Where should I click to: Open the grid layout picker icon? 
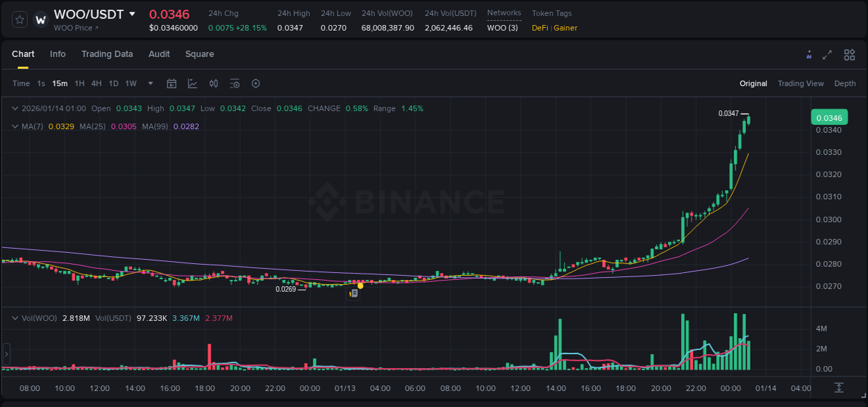tap(849, 54)
